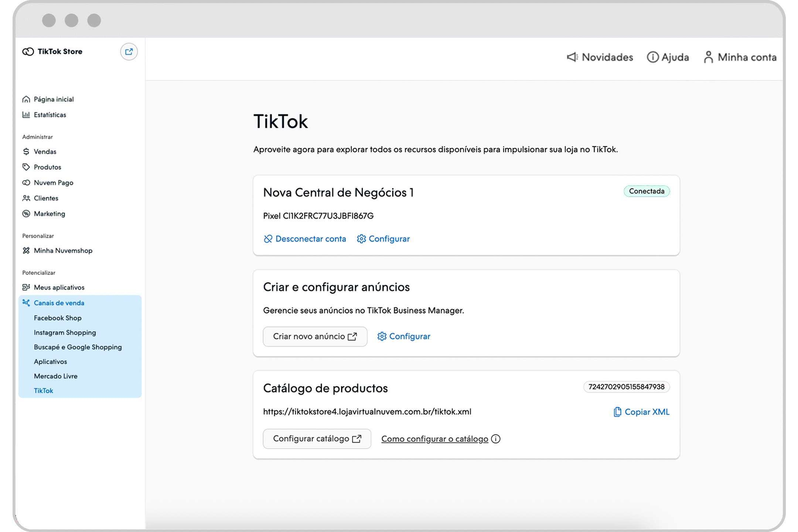Select Buscapé e Google Shopping channel
The height and width of the screenshot is (532, 798).
pyautogui.click(x=78, y=347)
